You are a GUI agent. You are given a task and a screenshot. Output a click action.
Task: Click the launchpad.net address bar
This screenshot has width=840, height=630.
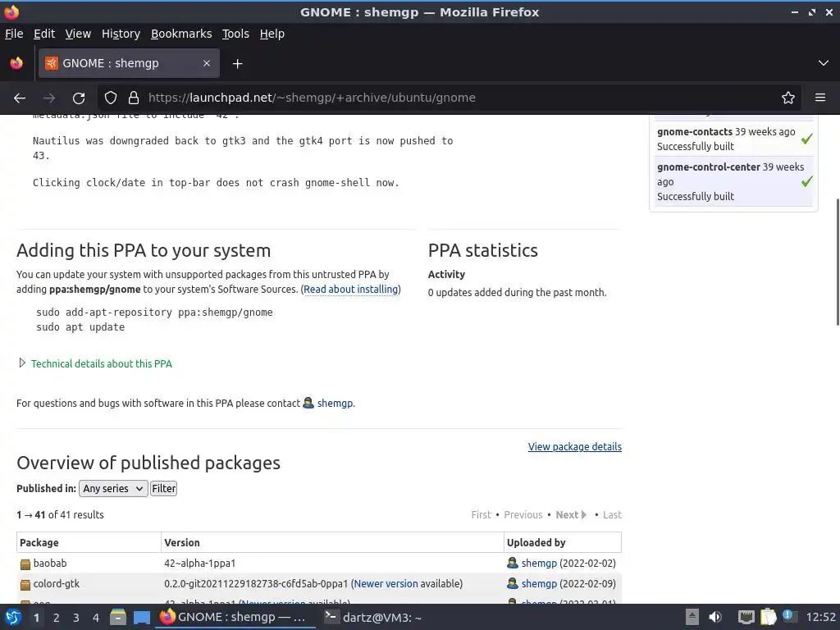point(450,98)
